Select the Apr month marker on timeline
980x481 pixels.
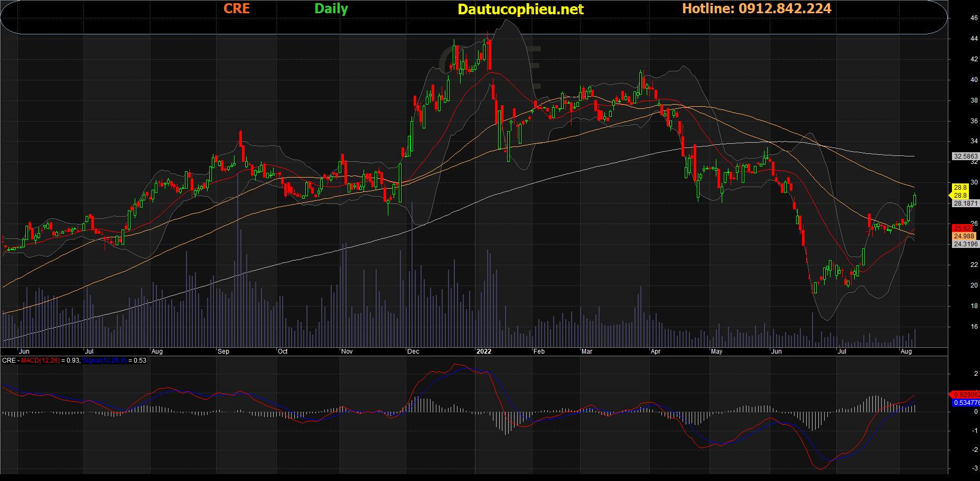[x=656, y=351]
